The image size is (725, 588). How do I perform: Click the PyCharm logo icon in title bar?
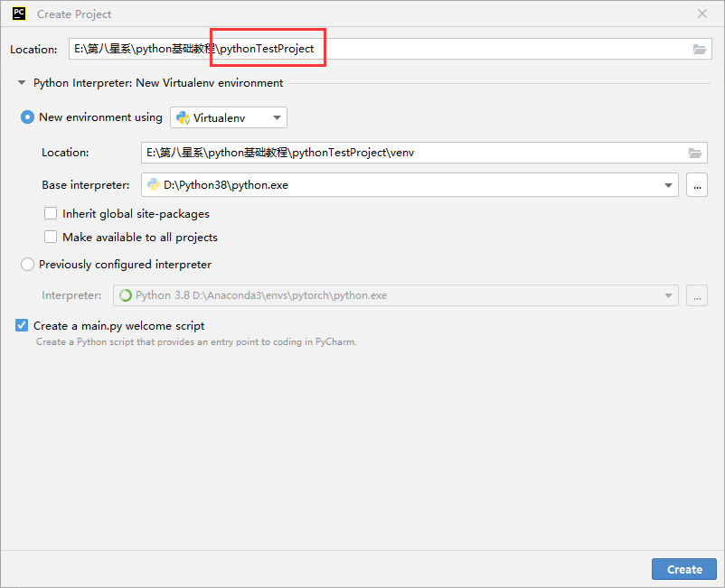coord(19,14)
